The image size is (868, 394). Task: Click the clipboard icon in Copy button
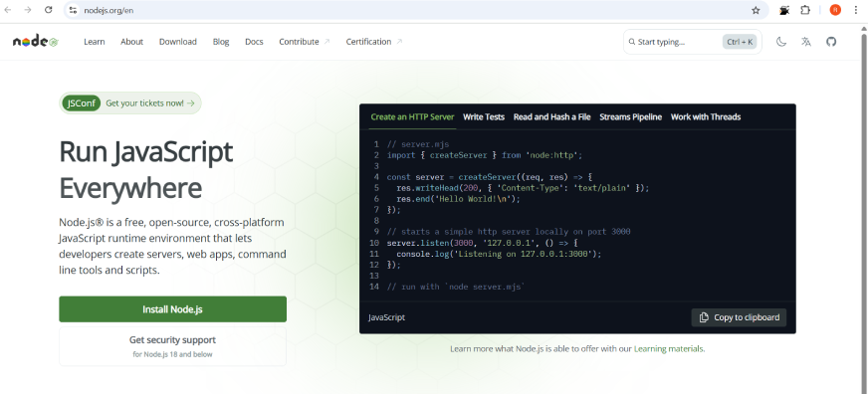tap(704, 317)
